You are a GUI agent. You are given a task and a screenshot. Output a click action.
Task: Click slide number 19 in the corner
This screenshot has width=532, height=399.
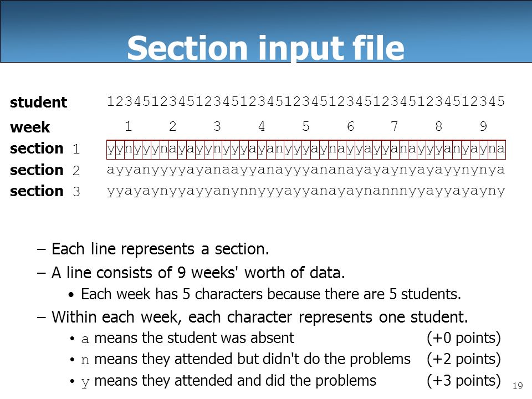click(518, 386)
